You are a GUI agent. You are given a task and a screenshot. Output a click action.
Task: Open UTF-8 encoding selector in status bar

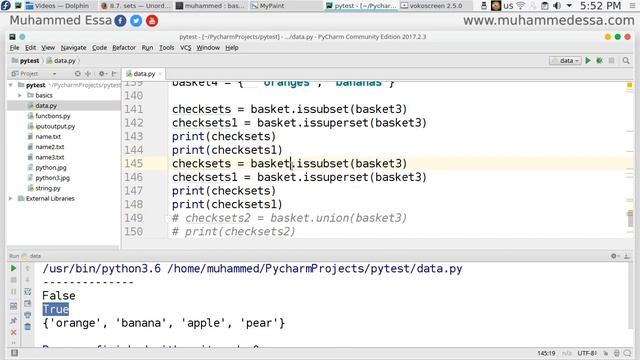point(587,353)
